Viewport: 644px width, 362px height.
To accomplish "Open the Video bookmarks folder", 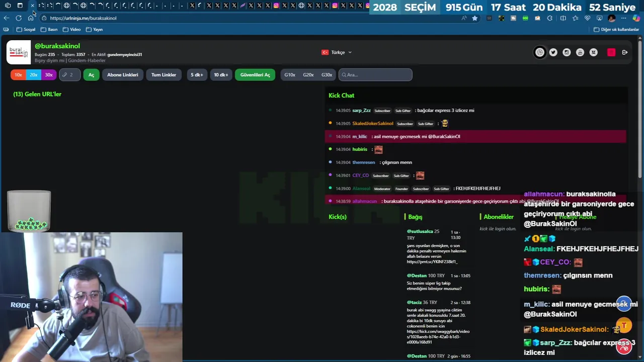I will (71, 30).
